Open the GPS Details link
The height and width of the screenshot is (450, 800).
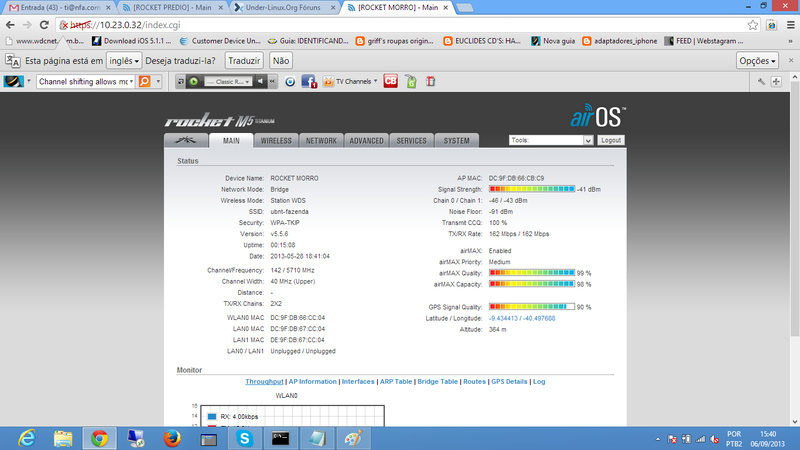[509, 382]
